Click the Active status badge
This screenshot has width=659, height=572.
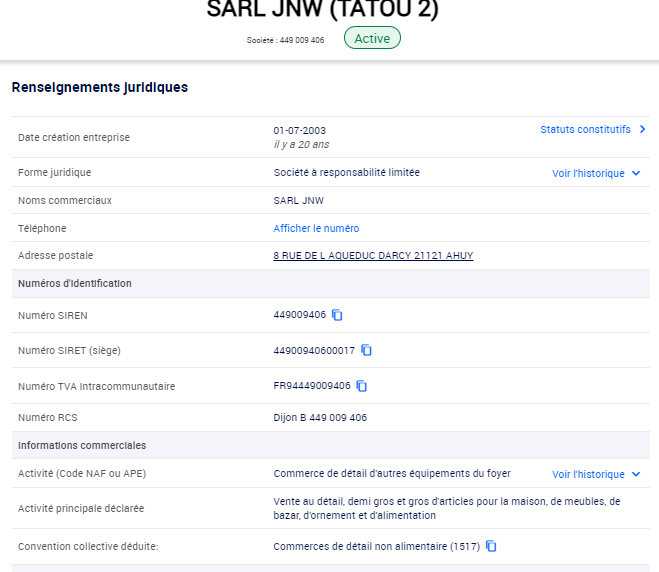(x=372, y=38)
